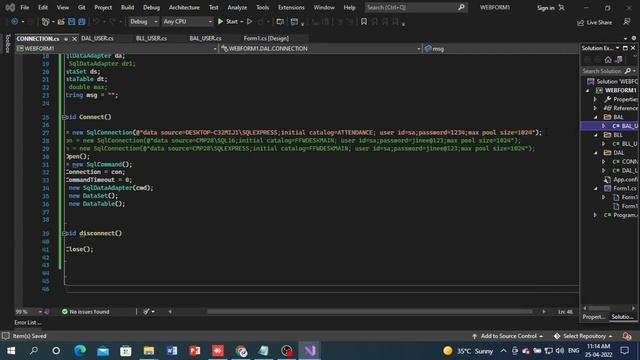Click the Navigate Backward toolbar icon
The image size is (640, 360).
15,22
